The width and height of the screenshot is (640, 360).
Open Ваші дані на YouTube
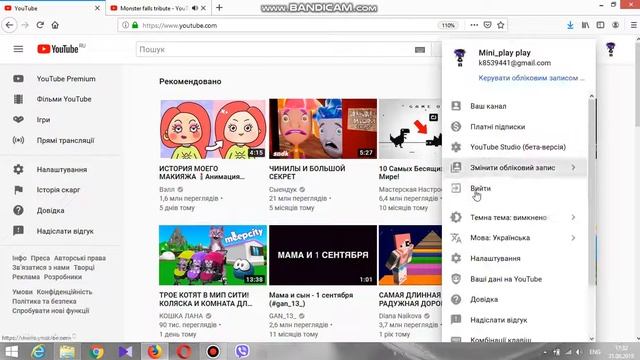(x=515, y=279)
